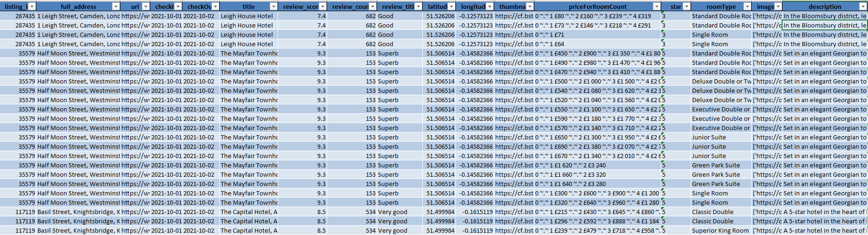Select the price cell starting '1 £490 ~.~ 2 £980'
This screenshot has width=868, height=235.
click(x=598, y=62)
